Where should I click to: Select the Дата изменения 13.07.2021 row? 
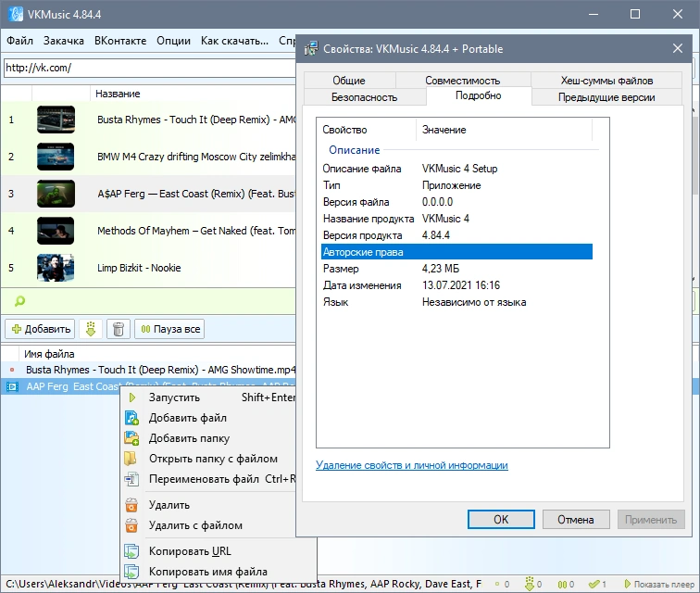(456, 285)
